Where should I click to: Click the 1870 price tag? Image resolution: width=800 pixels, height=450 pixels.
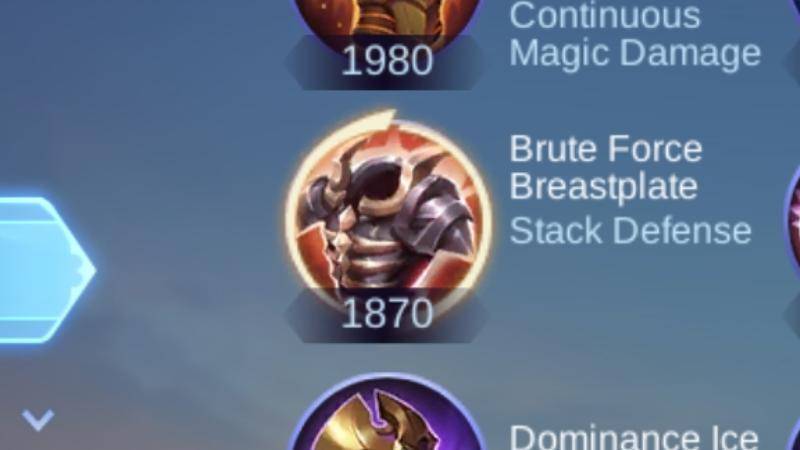click(387, 313)
